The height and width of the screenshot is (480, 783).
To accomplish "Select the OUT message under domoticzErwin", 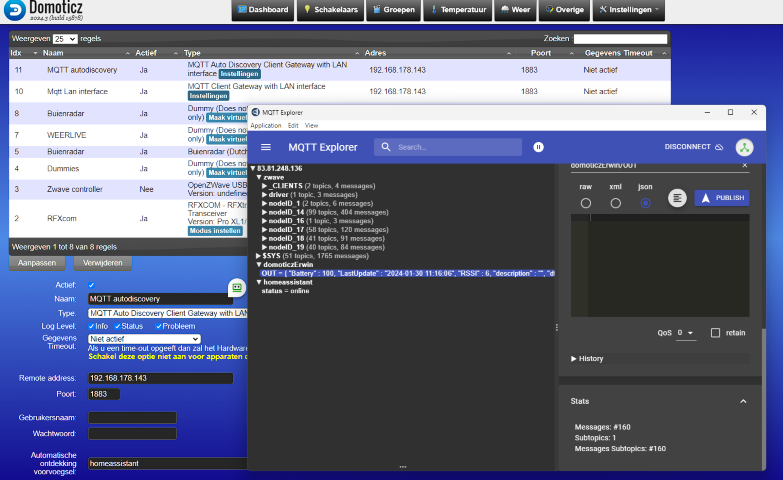I will (x=407, y=274).
